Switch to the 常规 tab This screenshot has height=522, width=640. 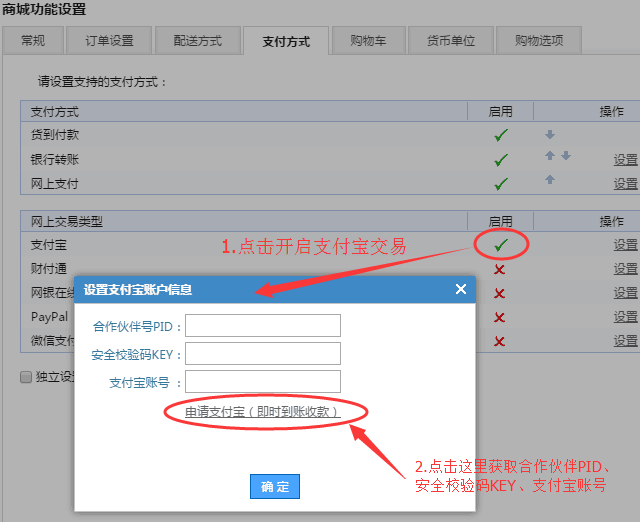33,40
